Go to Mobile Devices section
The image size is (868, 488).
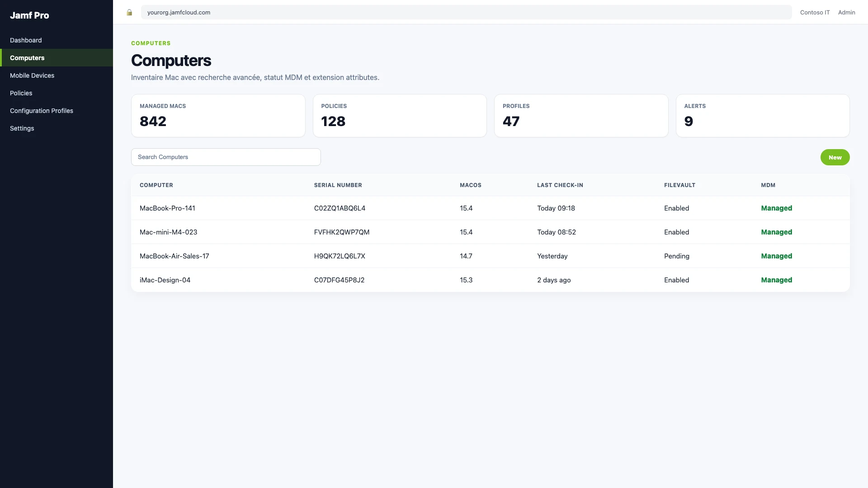point(57,75)
